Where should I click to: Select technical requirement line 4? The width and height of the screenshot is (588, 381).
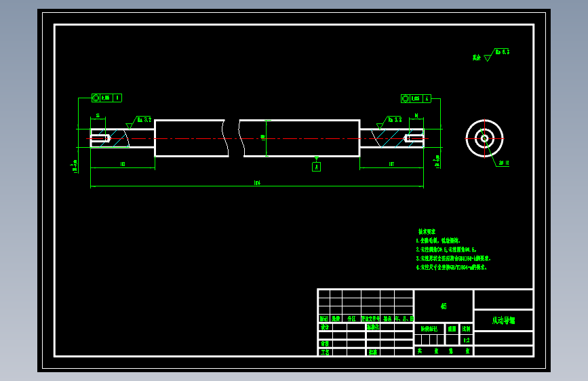pos(452,267)
